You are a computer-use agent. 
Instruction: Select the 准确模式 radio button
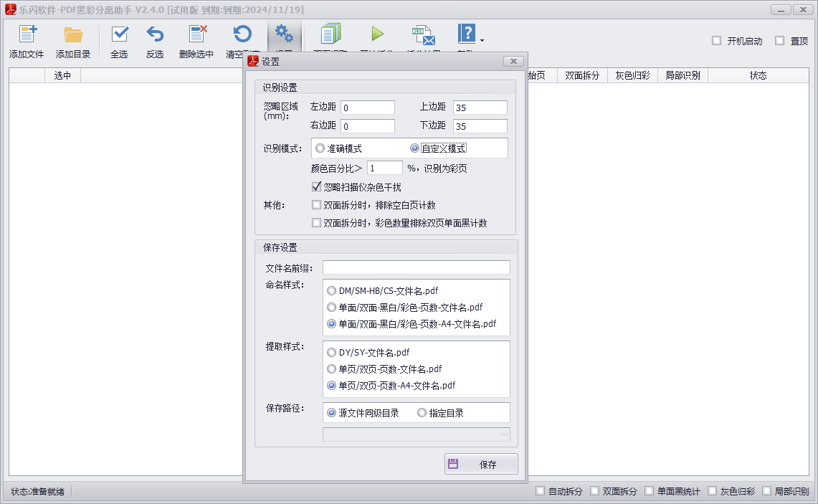point(320,148)
